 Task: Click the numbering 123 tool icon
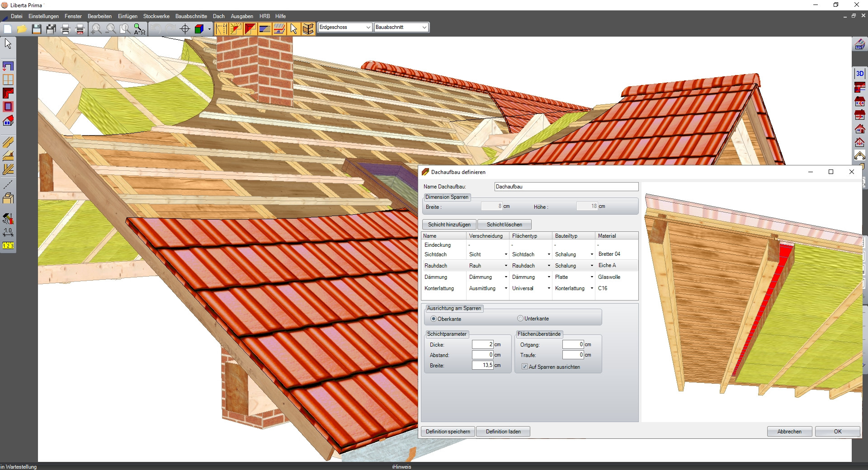click(8, 245)
